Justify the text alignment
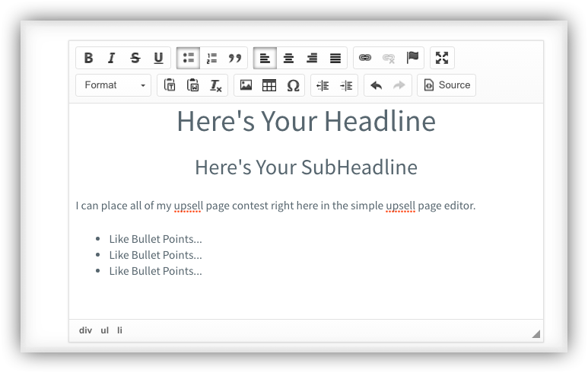Viewport: 588px width, 373px height. point(335,58)
